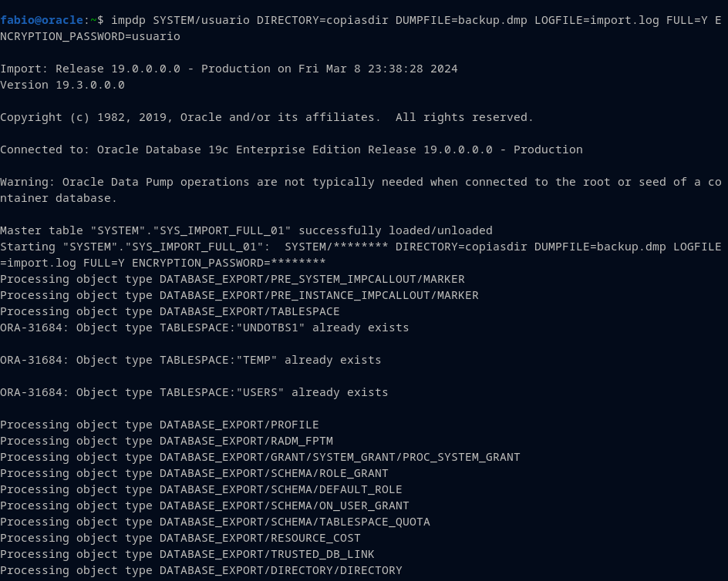Click the Version 19.3.0.0.0 text
Screen dimensions: 728x581
click(x=62, y=85)
